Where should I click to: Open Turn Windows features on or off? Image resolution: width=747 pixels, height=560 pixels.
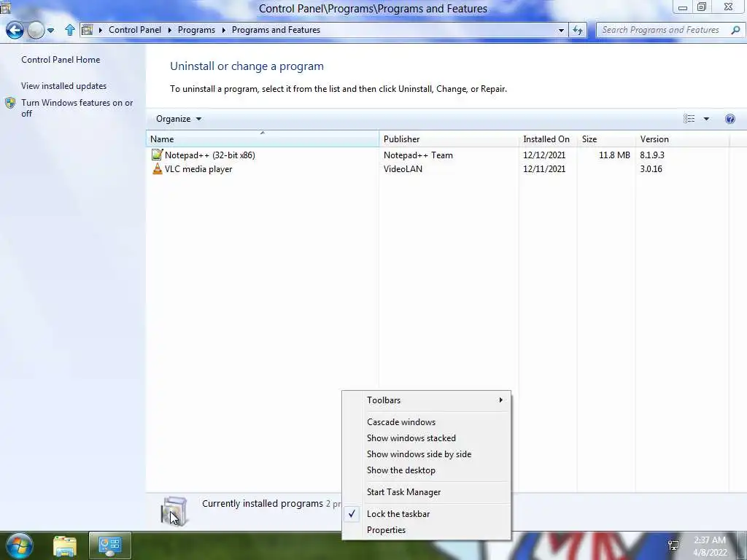pyautogui.click(x=77, y=108)
